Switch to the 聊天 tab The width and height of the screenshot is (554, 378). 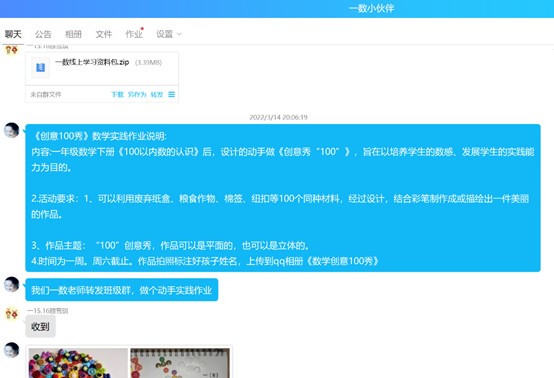pos(13,34)
